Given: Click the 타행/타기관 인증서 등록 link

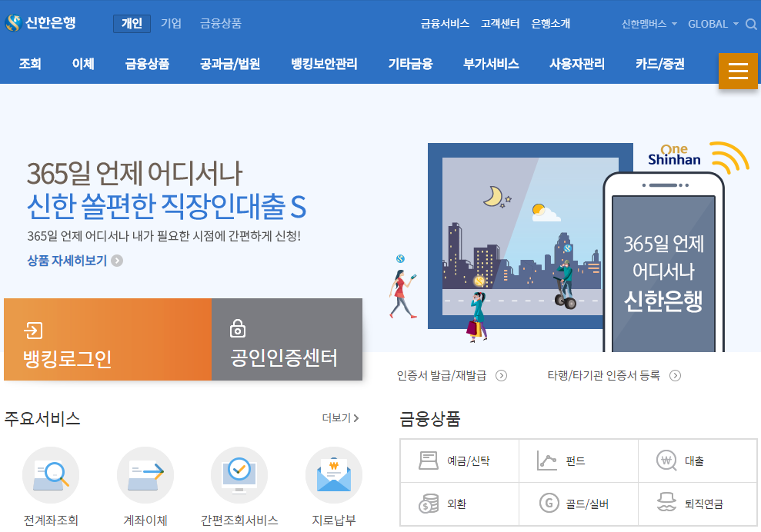Looking at the screenshot, I should click(604, 376).
